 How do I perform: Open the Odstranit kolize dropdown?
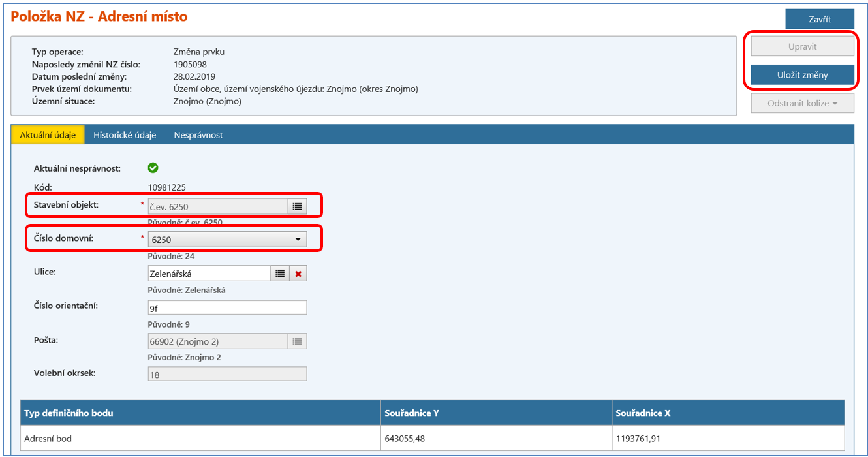click(802, 103)
